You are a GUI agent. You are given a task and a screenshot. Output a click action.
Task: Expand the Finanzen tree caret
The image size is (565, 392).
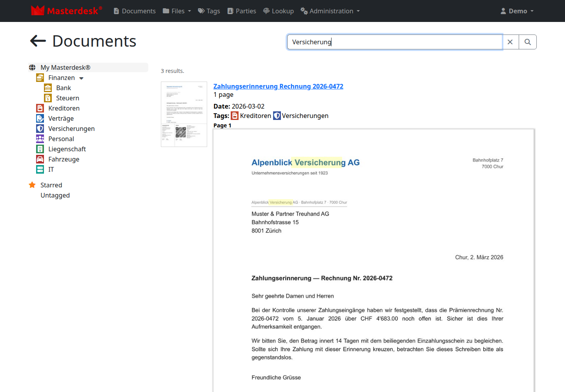point(81,78)
